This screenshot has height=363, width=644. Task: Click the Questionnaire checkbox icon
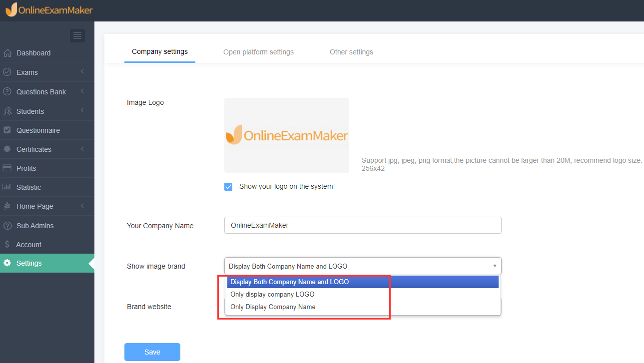[7, 130]
